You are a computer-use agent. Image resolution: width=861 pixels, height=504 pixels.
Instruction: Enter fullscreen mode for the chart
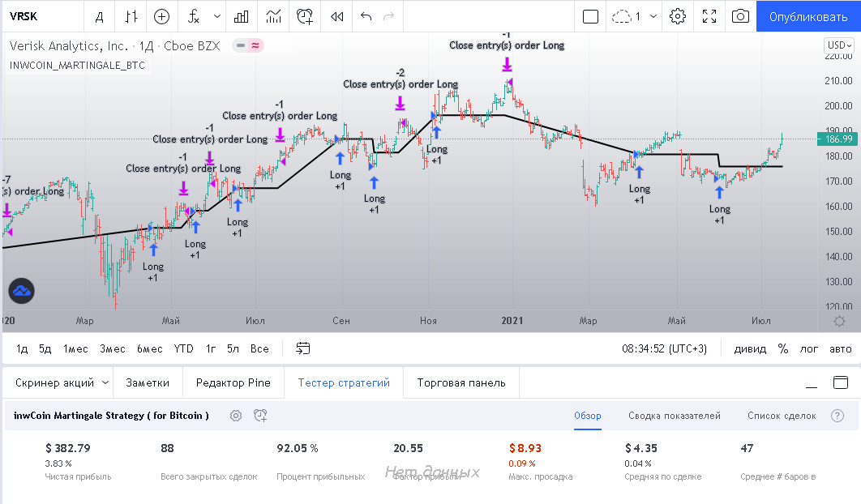(x=709, y=16)
